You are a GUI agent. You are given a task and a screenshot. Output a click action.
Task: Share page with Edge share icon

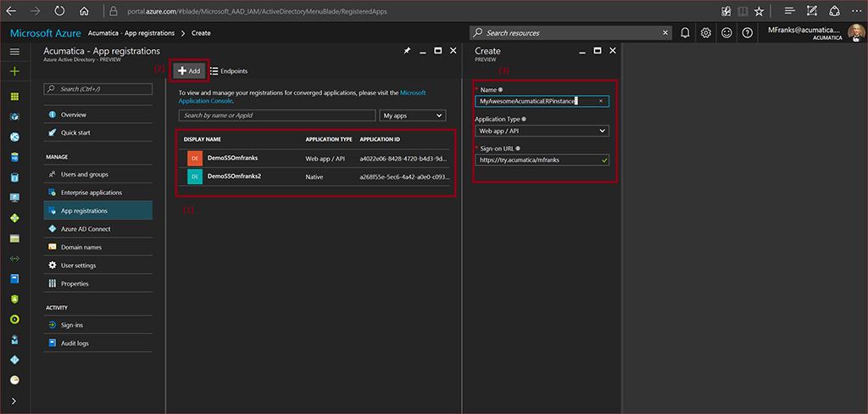coord(834,10)
